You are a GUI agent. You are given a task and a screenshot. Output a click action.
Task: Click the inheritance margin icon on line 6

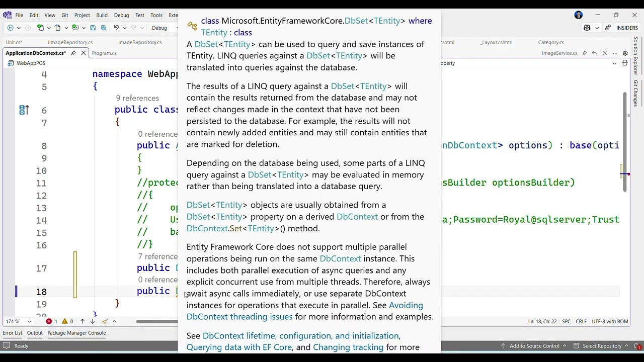[24, 110]
